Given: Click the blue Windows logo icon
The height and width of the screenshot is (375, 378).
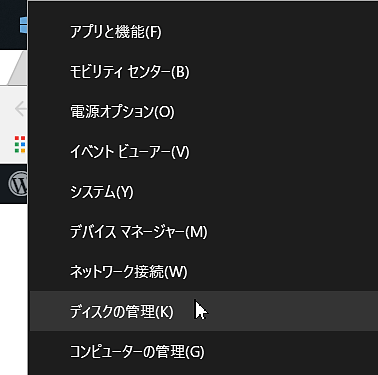Looking at the screenshot, I should pyautogui.click(x=23, y=25).
